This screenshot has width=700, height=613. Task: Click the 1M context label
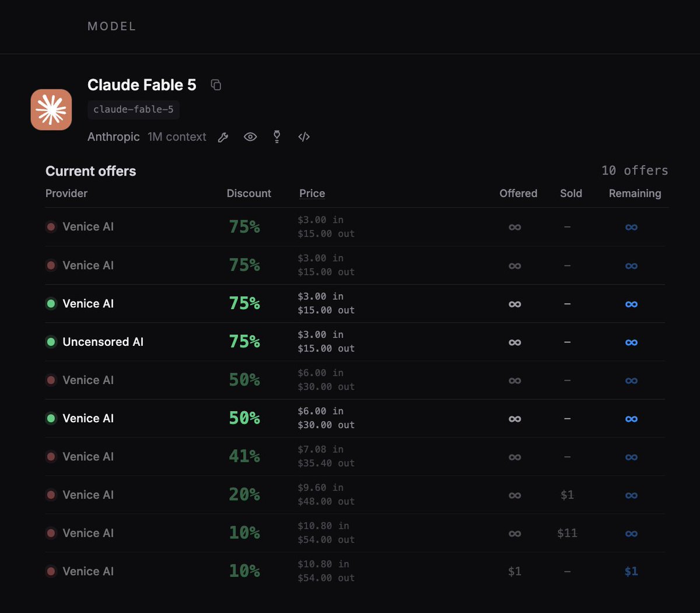(177, 137)
